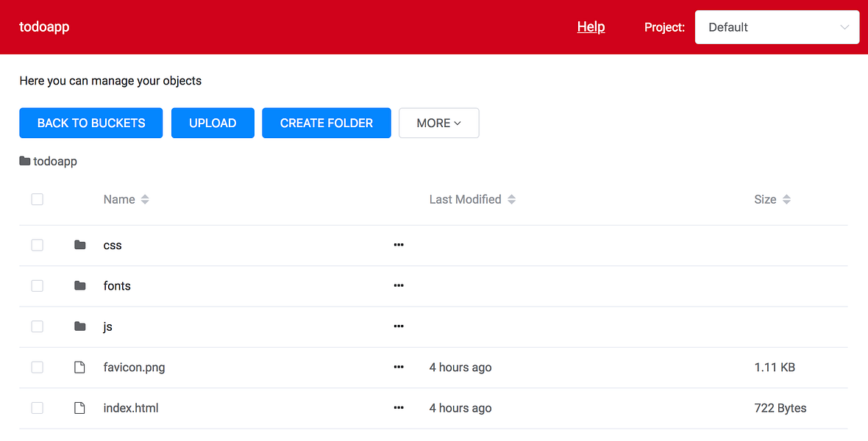The width and height of the screenshot is (868, 441).
Task: Sort by Last Modified column
Action: click(x=472, y=199)
